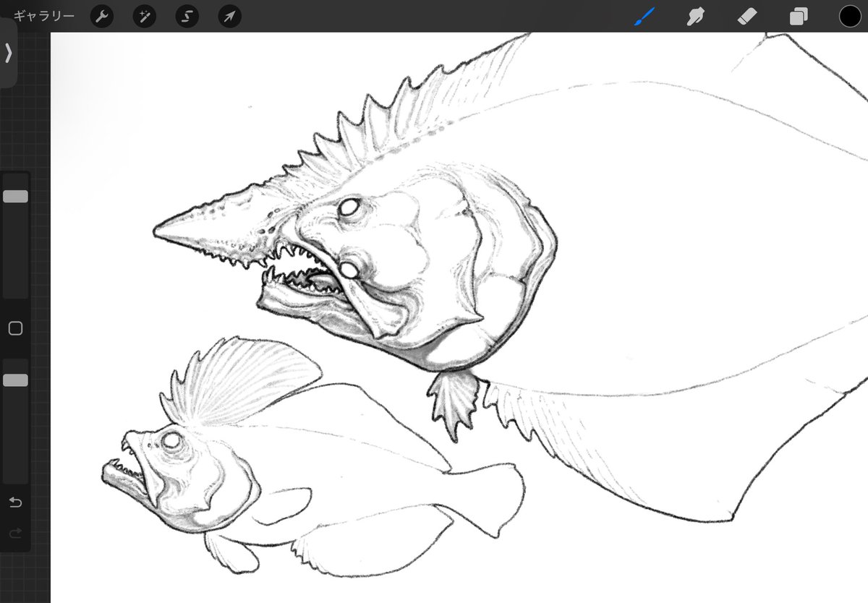Screen dimensions: 868x603
Task: Open the ギャラリー gallery view
Action: 44,15
